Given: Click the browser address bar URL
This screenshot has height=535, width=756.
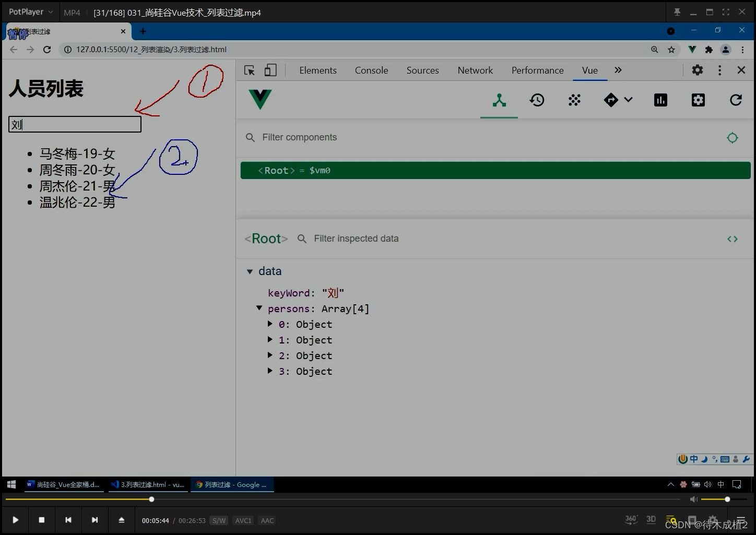Looking at the screenshot, I should pyautogui.click(x=151, y=50).
